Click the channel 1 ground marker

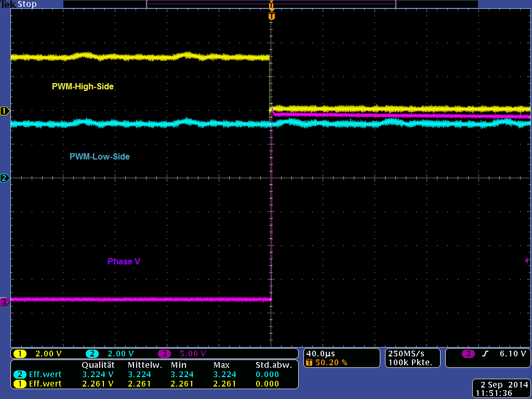pos(5,111)
